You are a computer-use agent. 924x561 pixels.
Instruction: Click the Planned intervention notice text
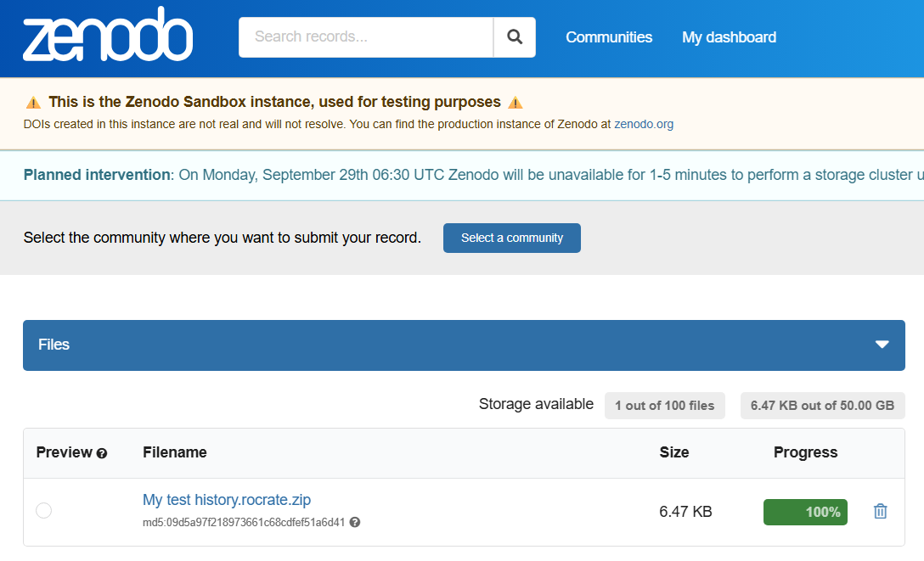point(473,175)
